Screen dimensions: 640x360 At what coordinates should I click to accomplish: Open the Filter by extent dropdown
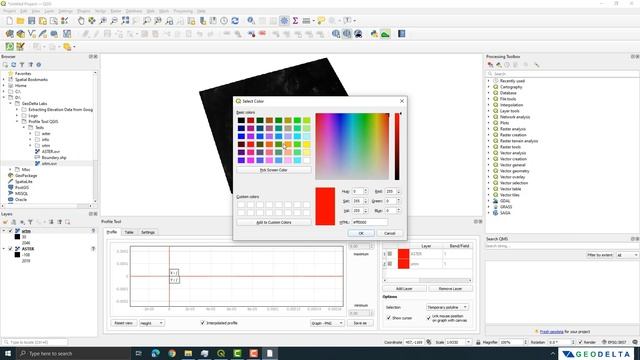(x=627, y=255)
